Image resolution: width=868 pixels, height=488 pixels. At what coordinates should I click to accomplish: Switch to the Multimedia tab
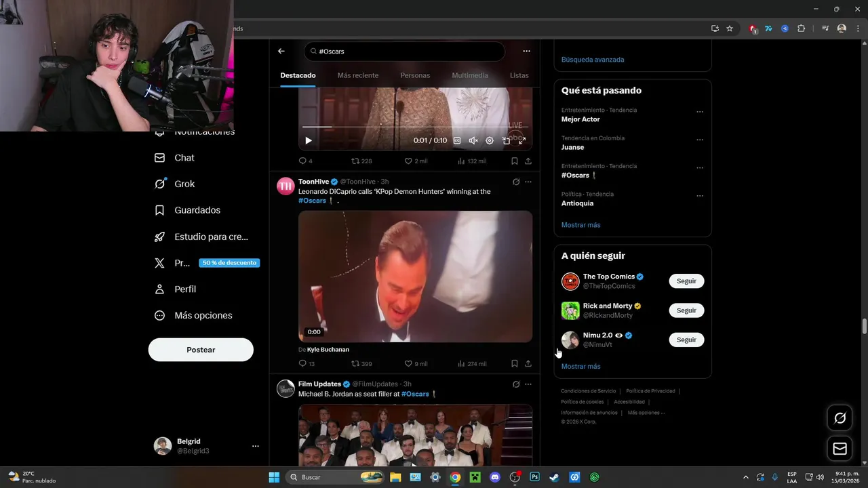click(x=470, y=75)
